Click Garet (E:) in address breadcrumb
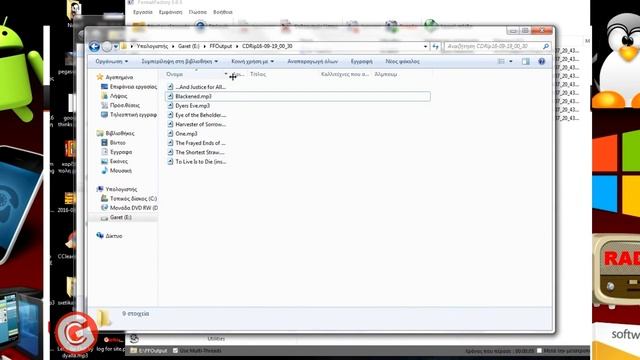 [189, 47]
